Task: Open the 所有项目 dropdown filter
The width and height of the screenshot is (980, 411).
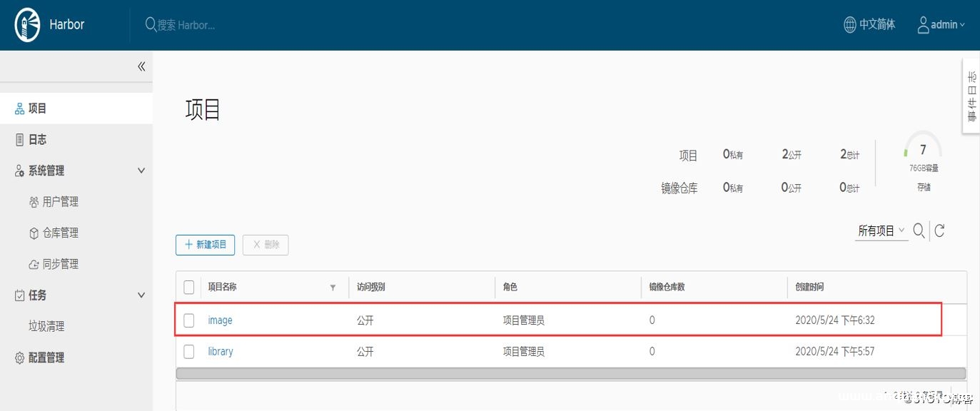Action: (879, 230)
